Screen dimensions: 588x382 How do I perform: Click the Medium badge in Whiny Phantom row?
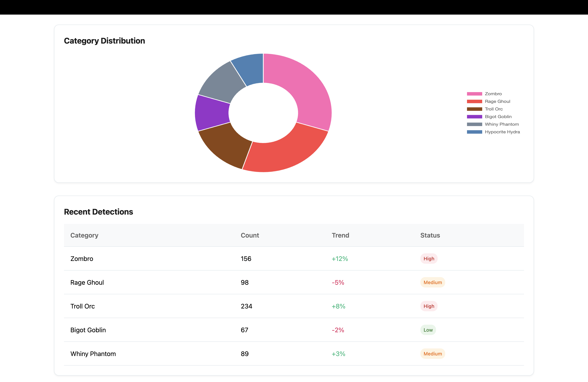[432, 354]
